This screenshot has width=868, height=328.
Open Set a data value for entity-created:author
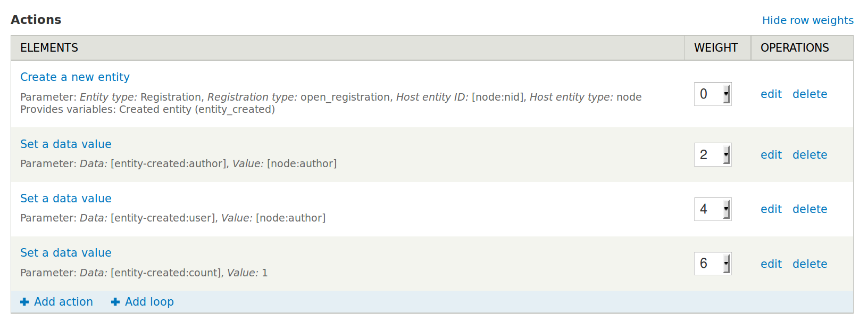tap(66, 144)
